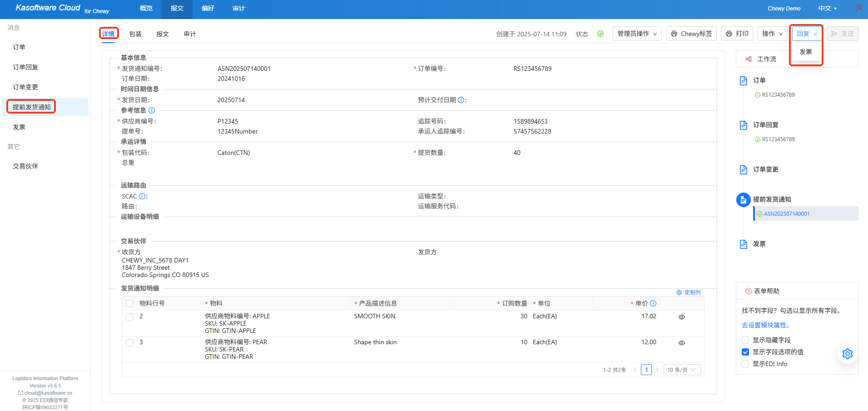Screen dimensions: 868x411
Task: Click the green status check icon
Action: pyautogui.click(x=600, y=34)
